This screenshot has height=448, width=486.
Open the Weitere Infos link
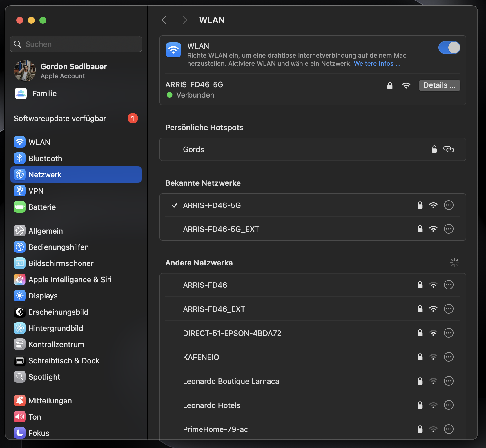tap(377, 63)
